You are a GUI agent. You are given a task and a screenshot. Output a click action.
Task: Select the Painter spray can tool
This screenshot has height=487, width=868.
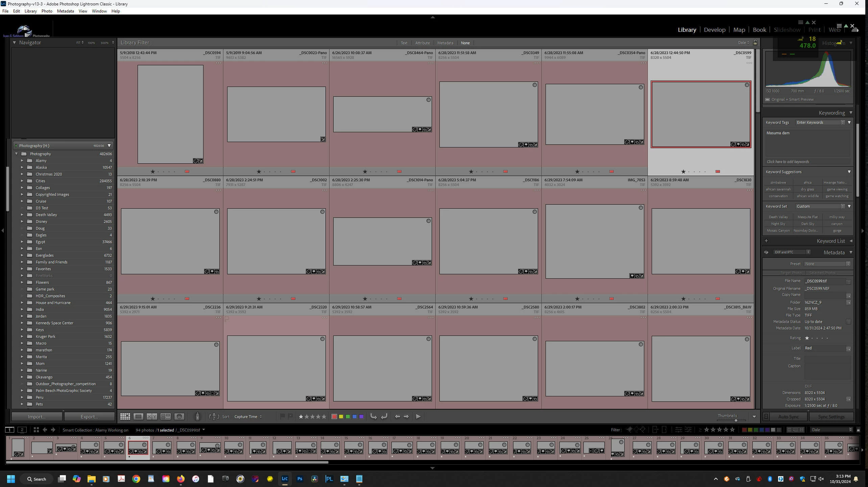pos(197,417)
